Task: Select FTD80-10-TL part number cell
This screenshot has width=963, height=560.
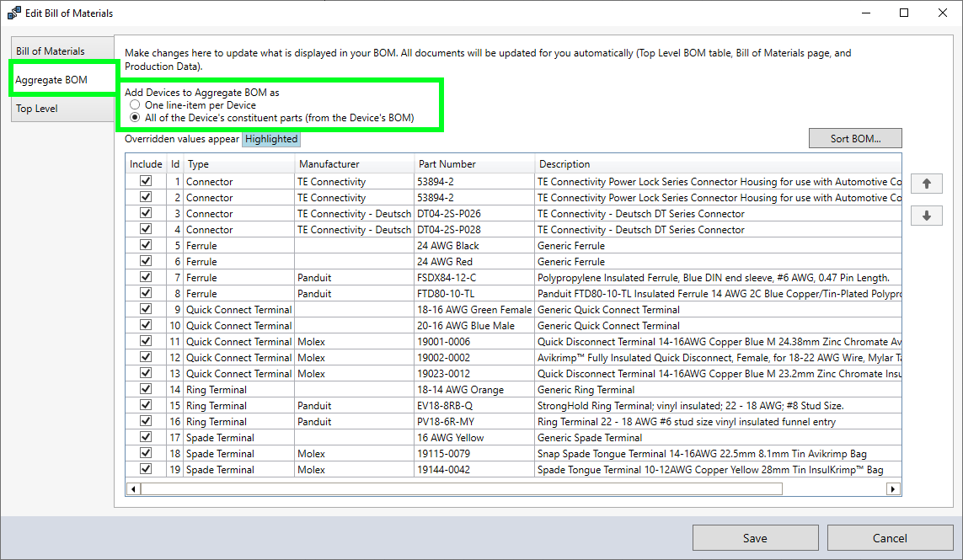Action: 474,294
